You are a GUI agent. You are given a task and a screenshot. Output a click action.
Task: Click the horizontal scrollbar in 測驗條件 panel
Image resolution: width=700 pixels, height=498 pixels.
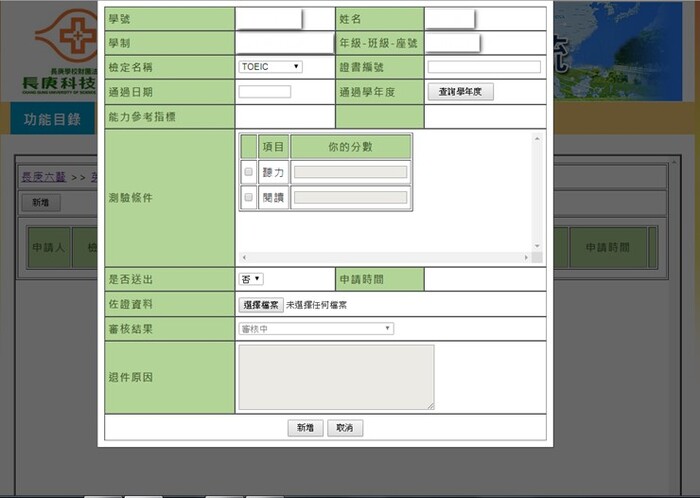click(x=380, y=258)
